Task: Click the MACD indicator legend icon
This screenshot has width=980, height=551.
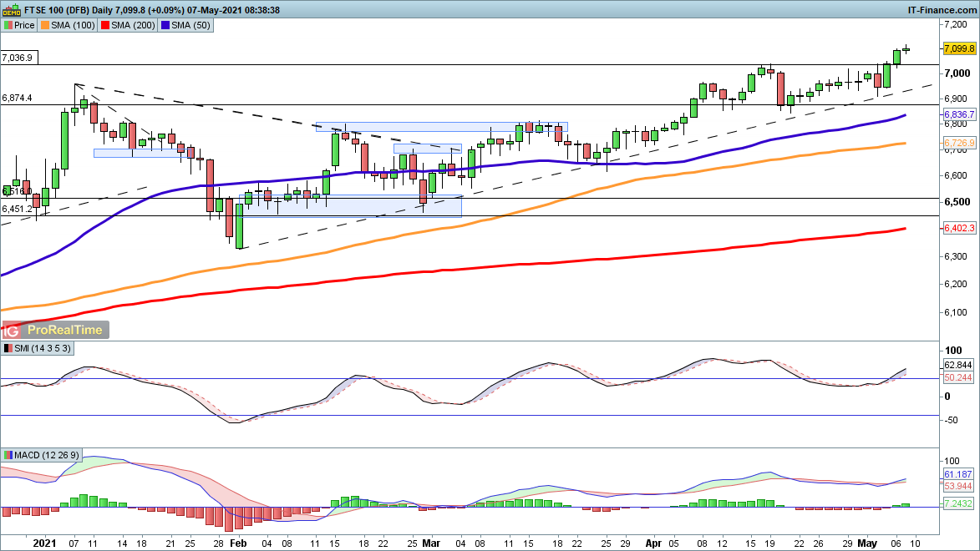Action: tap(8, 455)
